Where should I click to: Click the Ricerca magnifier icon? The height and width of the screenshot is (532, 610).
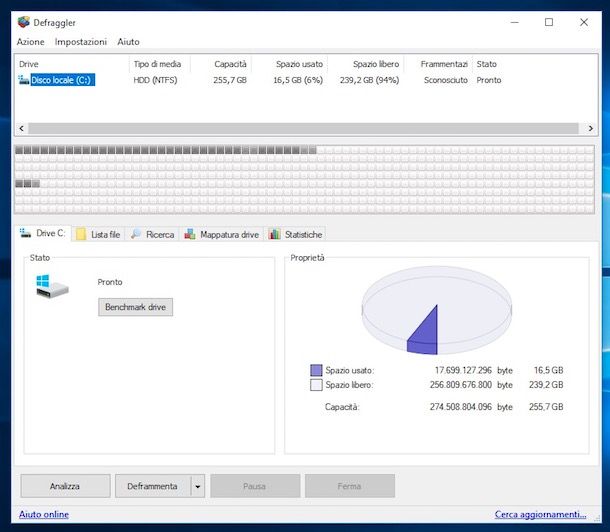[x=136, y=234]
